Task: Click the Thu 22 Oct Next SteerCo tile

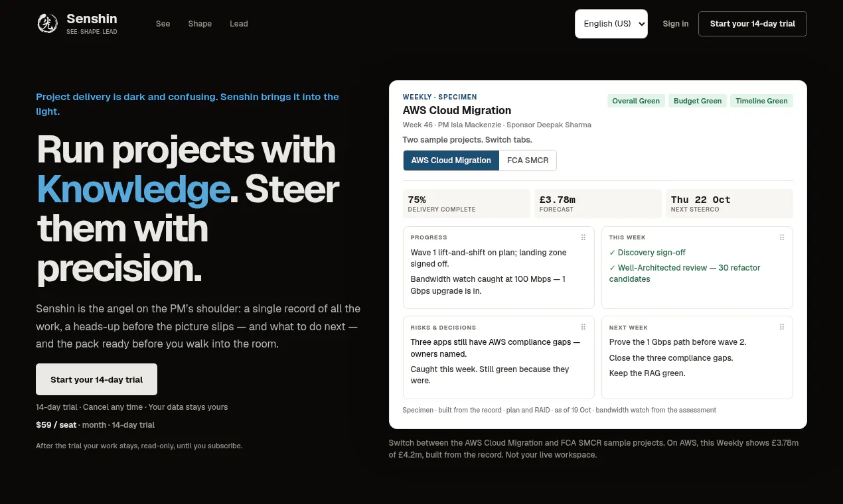Action: 729,204
